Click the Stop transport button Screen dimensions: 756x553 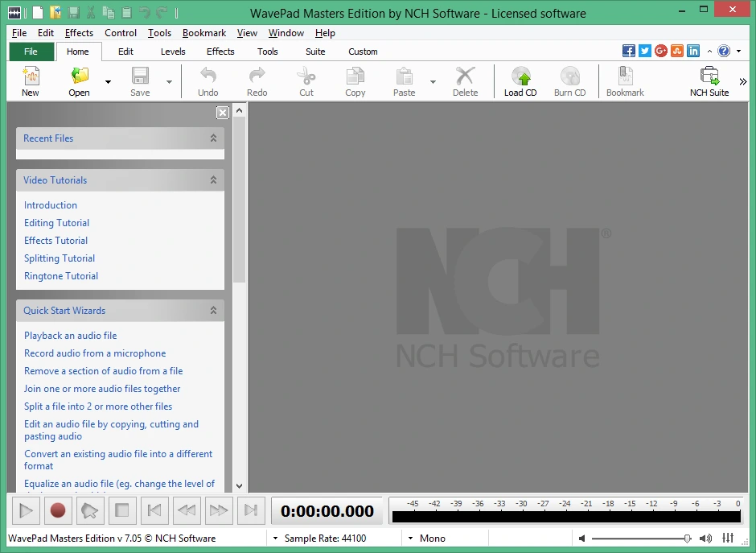tap(122, 510)
